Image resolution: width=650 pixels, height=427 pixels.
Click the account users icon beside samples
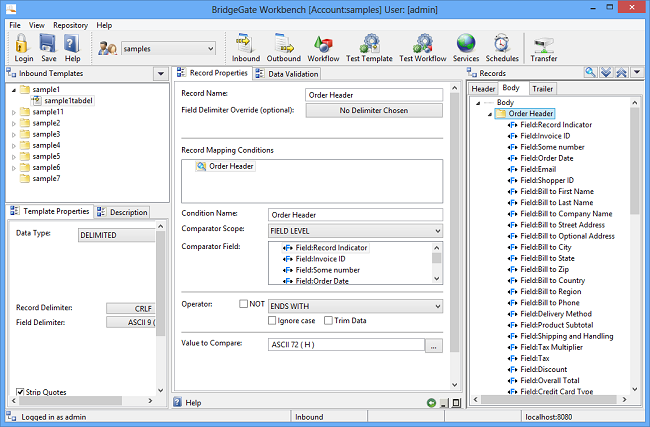pos(107,48)
